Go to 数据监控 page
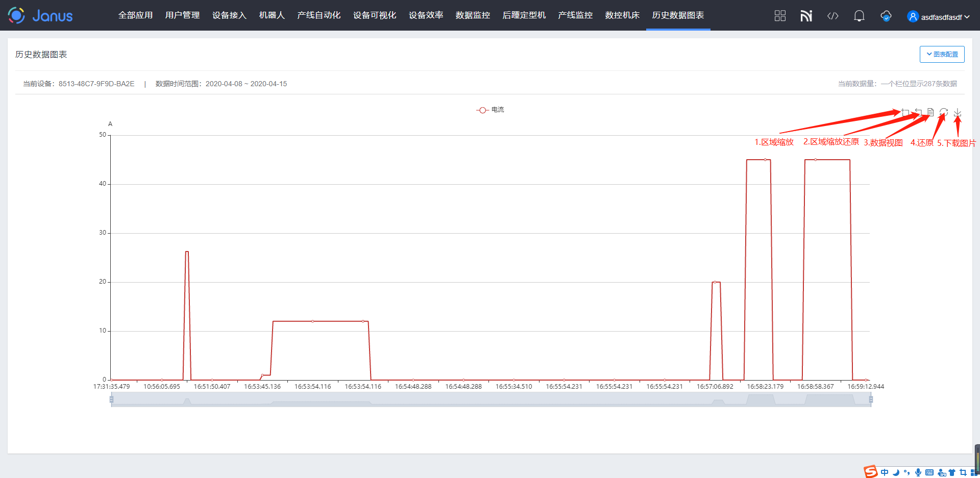The image size is (980, 478). pyautogui.click(x=473, y=15)
